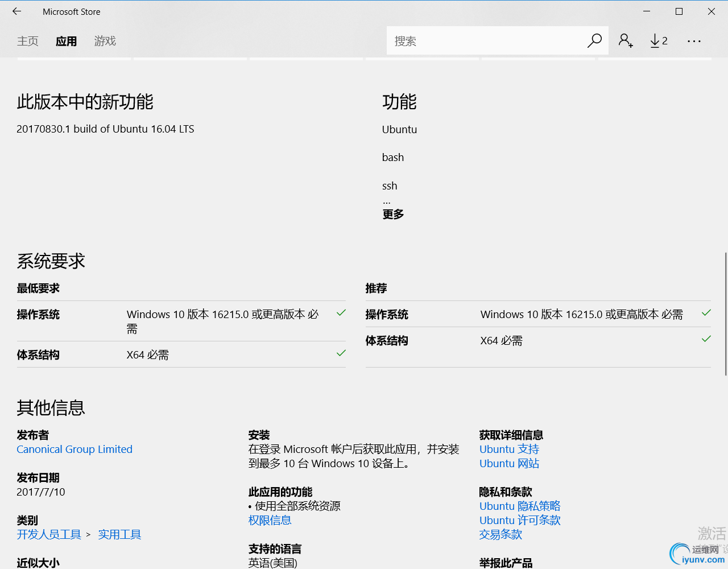Go back with the arrow icon

pos(16,11)
